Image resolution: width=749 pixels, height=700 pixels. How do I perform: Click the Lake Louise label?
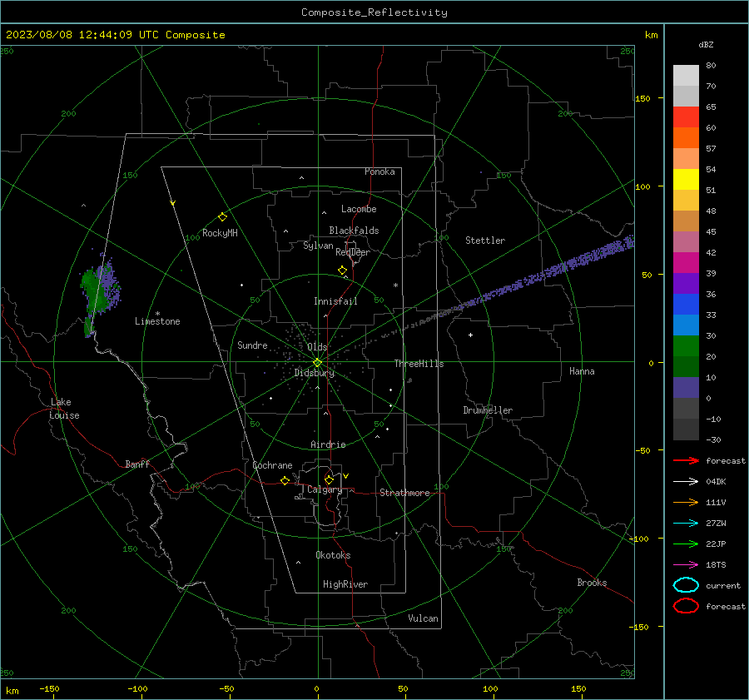(x=64, y=409)
